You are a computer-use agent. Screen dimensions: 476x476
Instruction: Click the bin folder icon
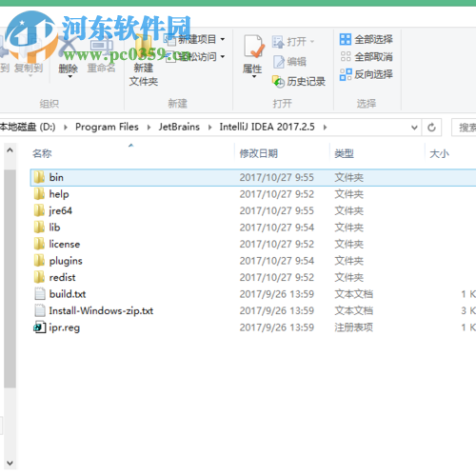coord(39,177)
